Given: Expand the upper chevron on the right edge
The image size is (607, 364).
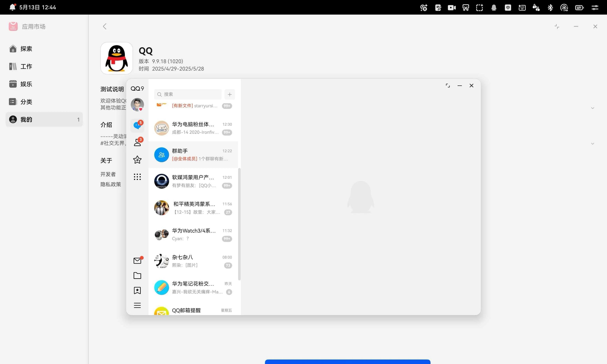Looking at the screenshot, I should tap(593, 108).
